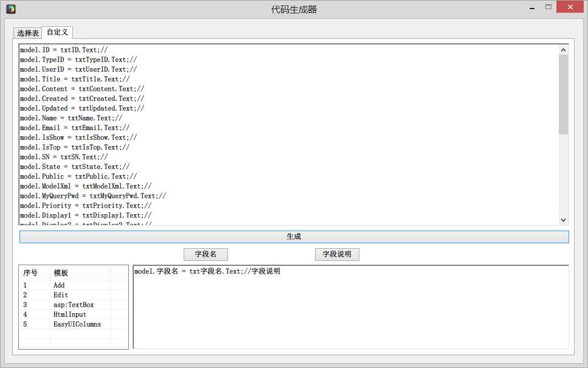Viewport: 588px width, 368px height.
Task: Select the Edit template row
Action: [74, 295]
